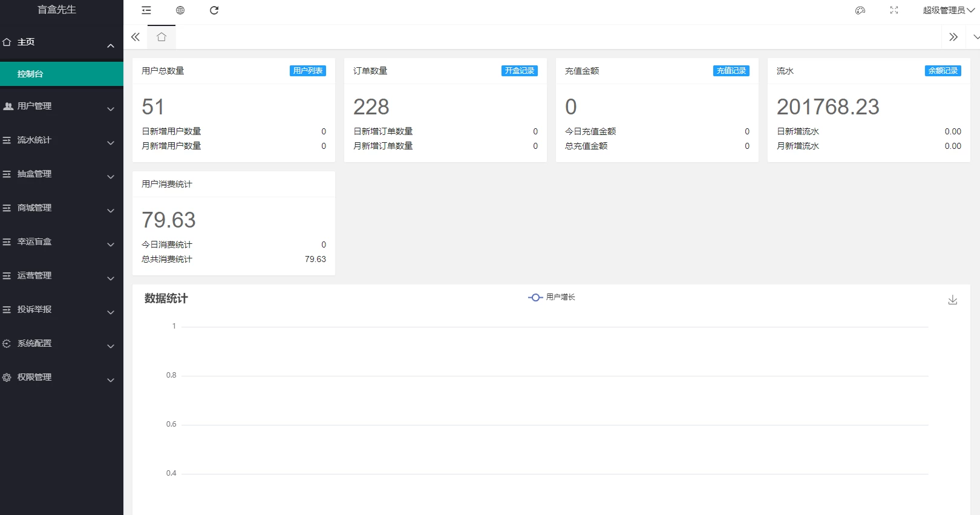Enter fullscreen mode using the expand icon
980x515 pixels.
pyautogui.click(x=894, y=10)
